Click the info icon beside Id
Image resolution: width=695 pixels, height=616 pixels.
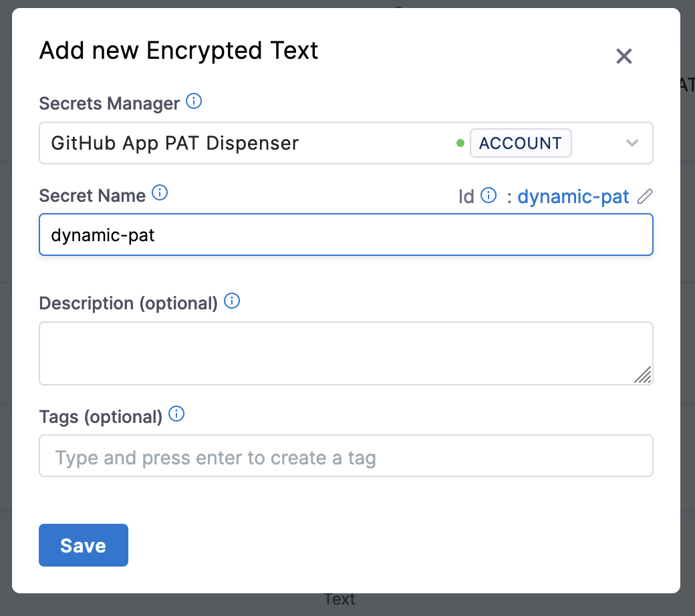tap(489, 196)
